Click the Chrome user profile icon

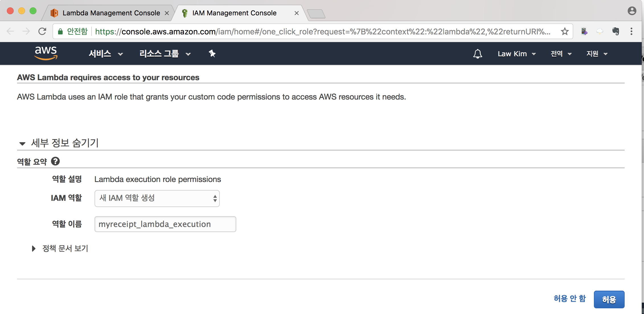point(632,11)
